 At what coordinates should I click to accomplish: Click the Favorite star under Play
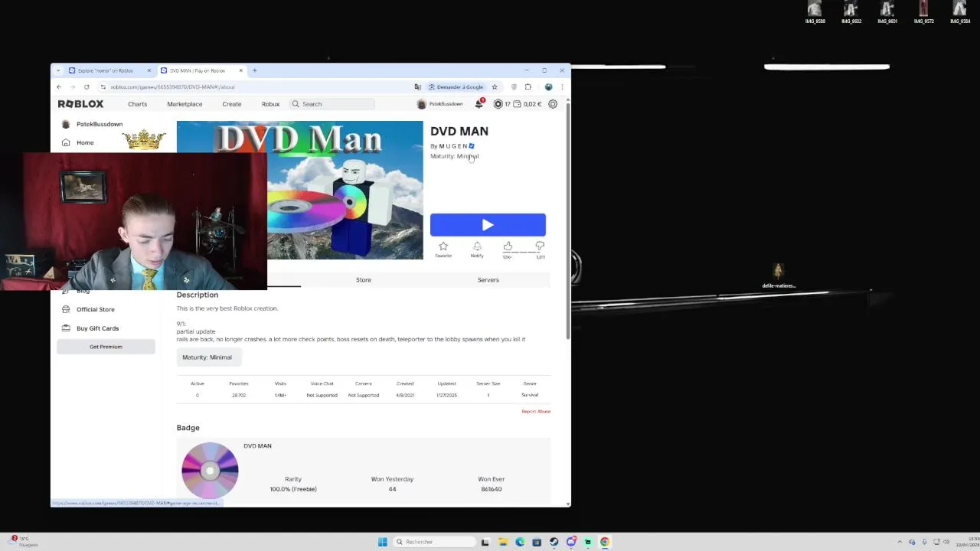tap(443, 246)
